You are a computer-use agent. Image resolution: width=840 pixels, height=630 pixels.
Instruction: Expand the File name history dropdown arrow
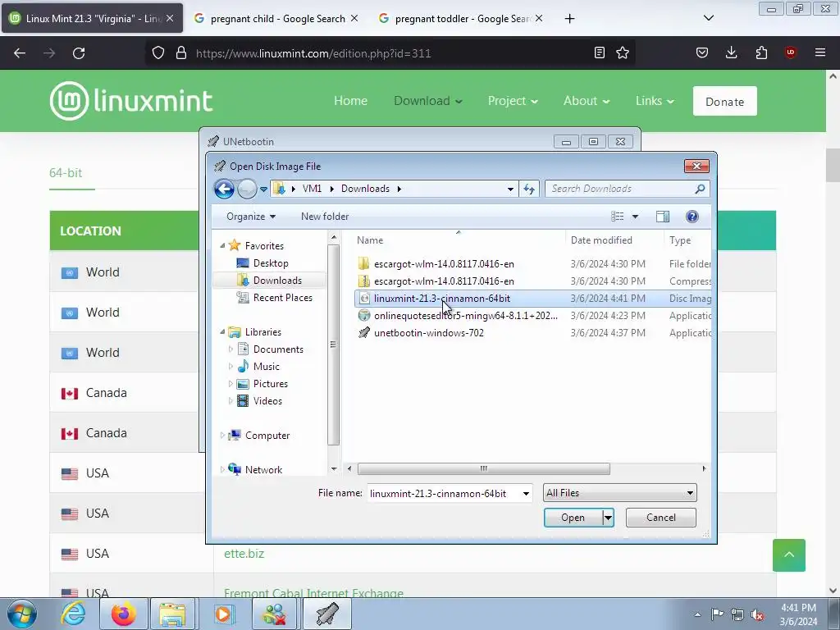(x=526, y=493)
